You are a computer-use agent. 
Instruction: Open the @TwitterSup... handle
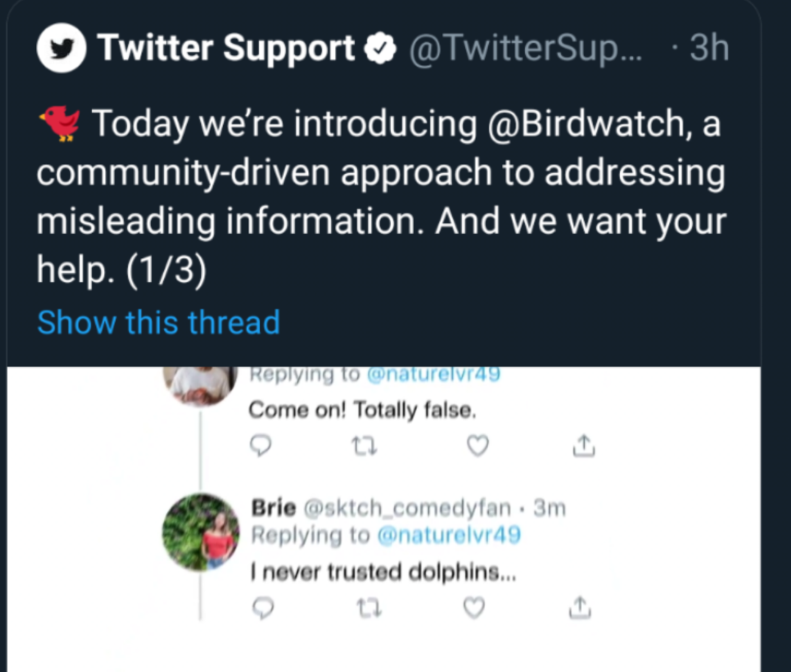(x=526, y=49)
